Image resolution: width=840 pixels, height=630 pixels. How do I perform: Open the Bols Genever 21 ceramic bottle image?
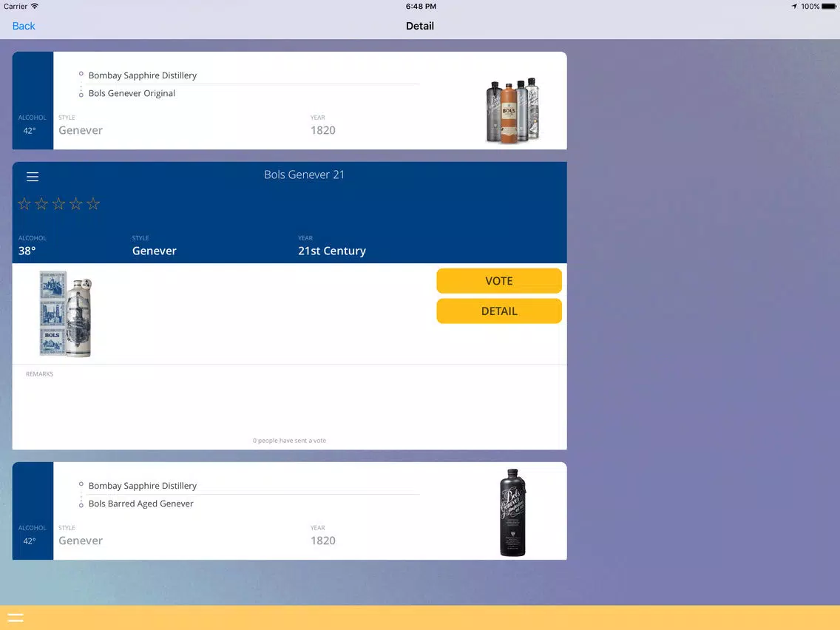(65, 314)
